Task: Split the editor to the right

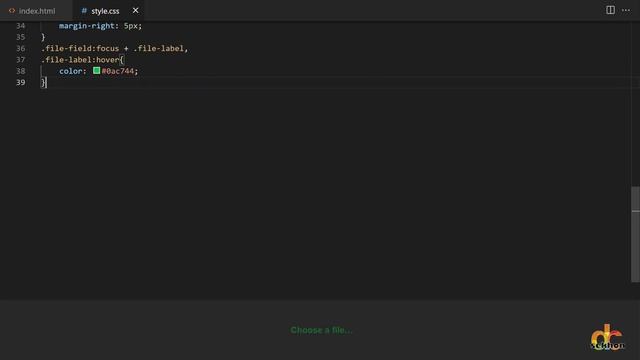Action: pyautogui.click(x=610, y=10)
